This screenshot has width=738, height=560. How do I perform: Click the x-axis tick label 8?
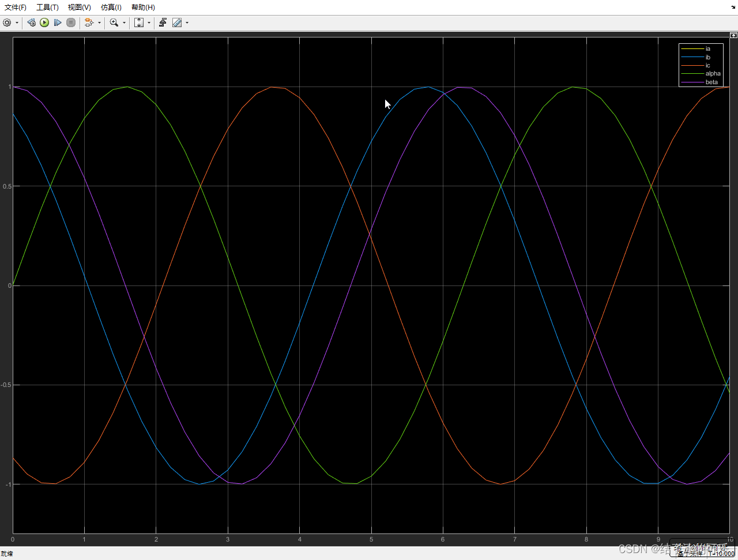(586, 539)
